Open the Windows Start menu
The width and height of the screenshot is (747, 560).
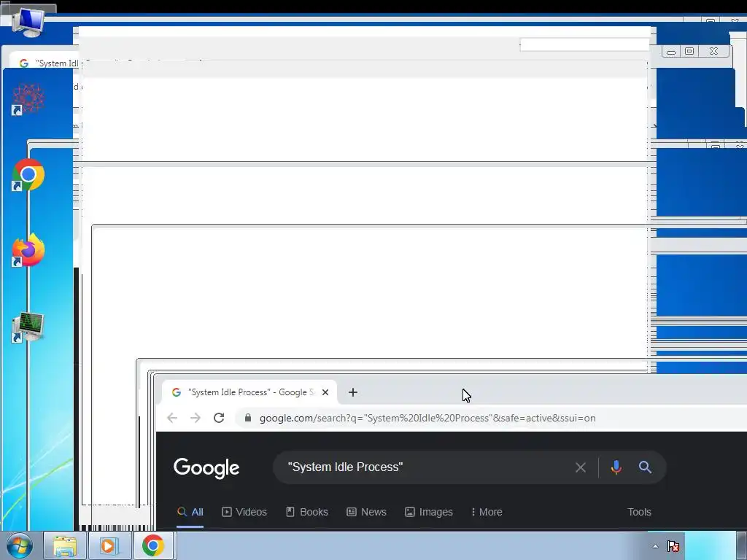[20, 545]
